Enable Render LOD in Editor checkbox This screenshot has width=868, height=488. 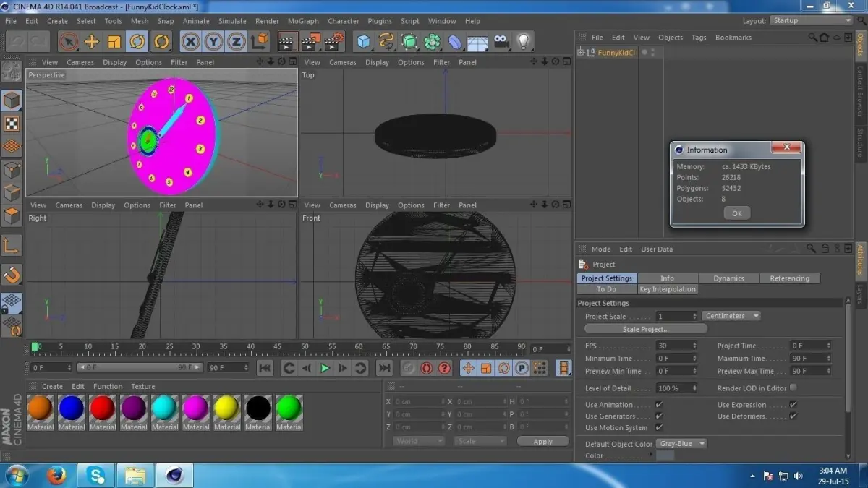[793, 388]
